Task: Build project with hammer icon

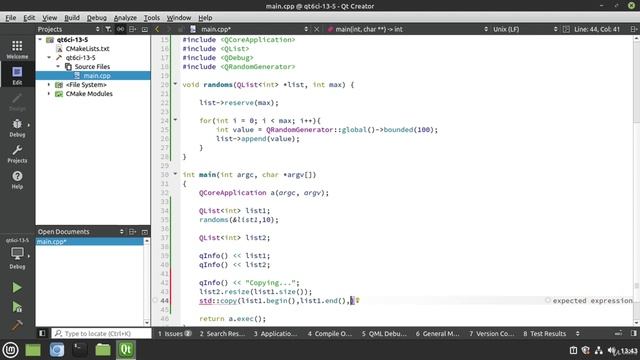Action: 17,325
